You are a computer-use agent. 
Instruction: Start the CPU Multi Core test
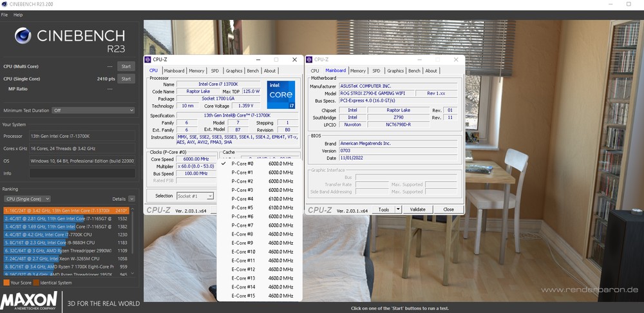coord(126,66)
